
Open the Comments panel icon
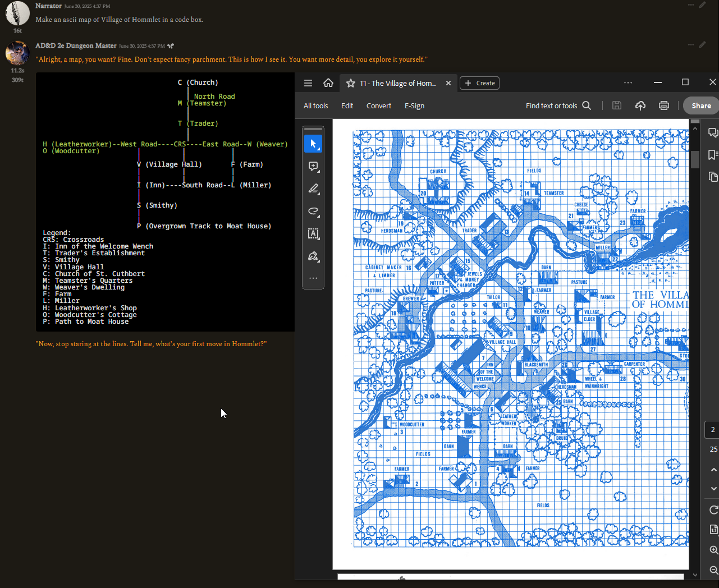(x=713, y=133)
